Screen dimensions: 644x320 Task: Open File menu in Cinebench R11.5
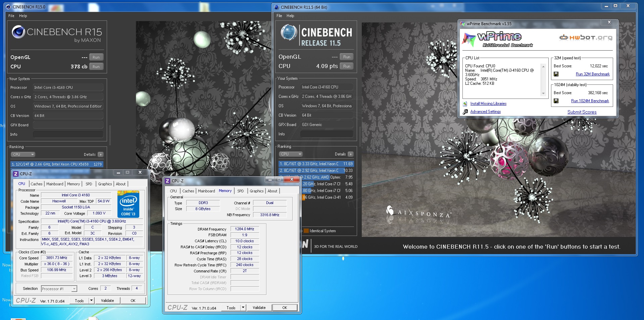279,16
